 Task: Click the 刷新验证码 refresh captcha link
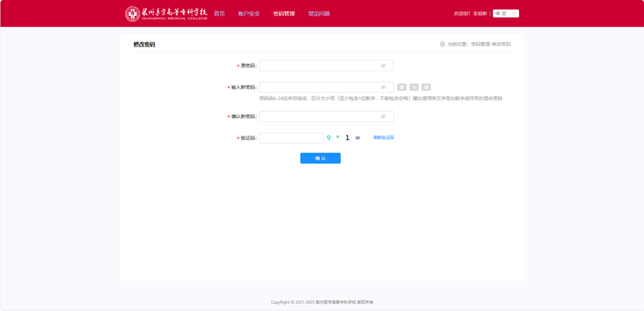383,137
